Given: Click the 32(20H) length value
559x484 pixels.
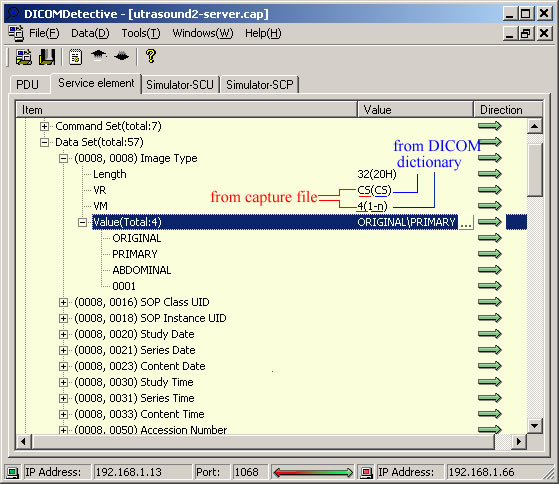Looking at the screenshot, I should click(377, 174).
